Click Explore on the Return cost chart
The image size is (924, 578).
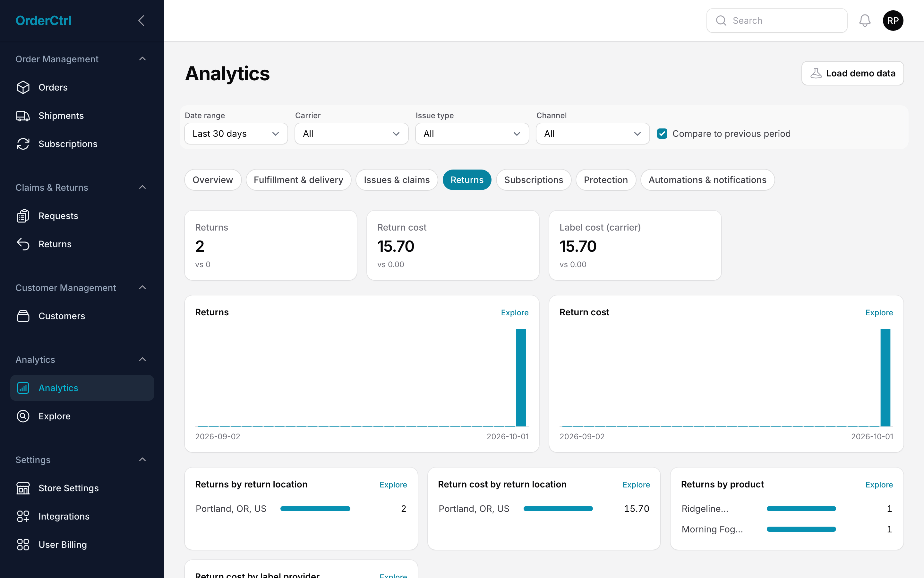click(879, 313)
